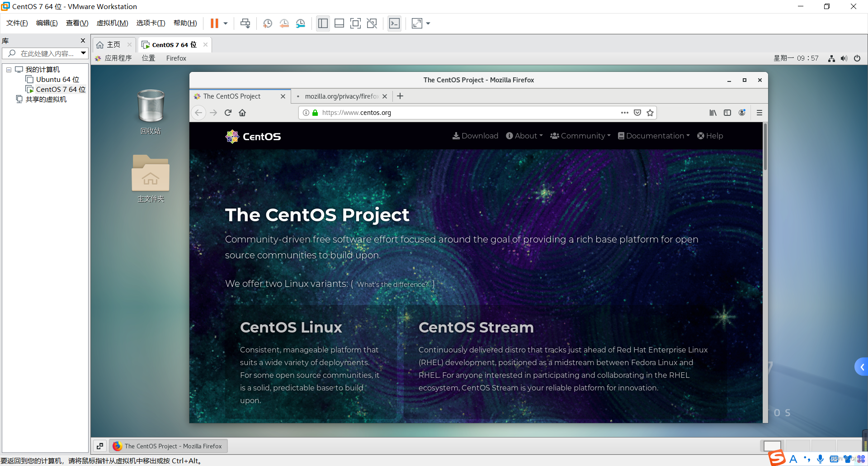Open the 回收站 trash desktop icon

pyautogui.click(x=151, y=112)
